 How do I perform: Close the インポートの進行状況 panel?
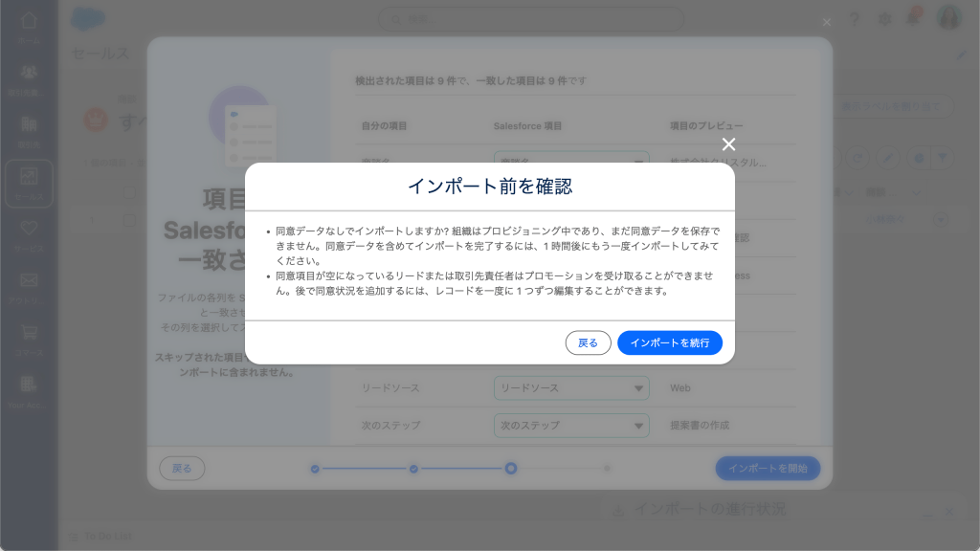point(949,511)
